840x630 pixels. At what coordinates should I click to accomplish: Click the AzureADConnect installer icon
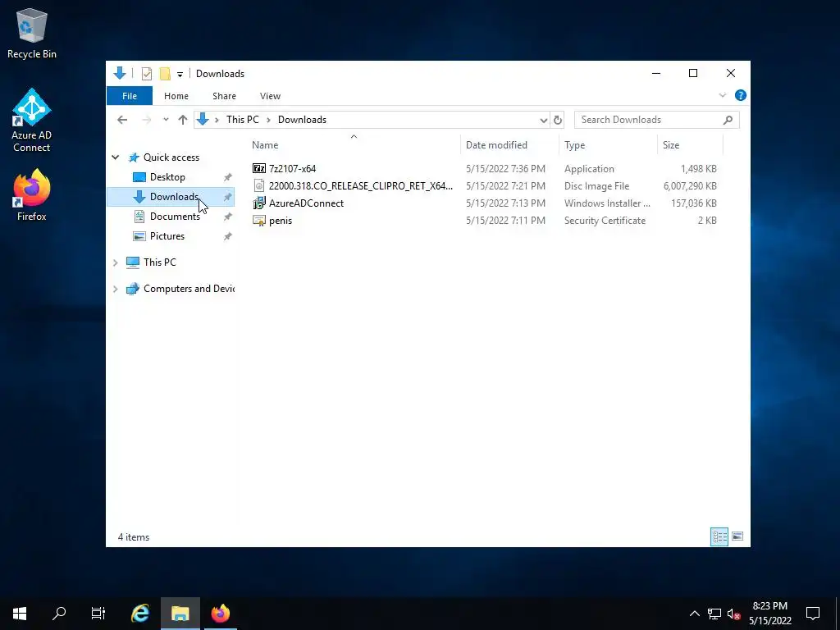click(x=259, y=203)
